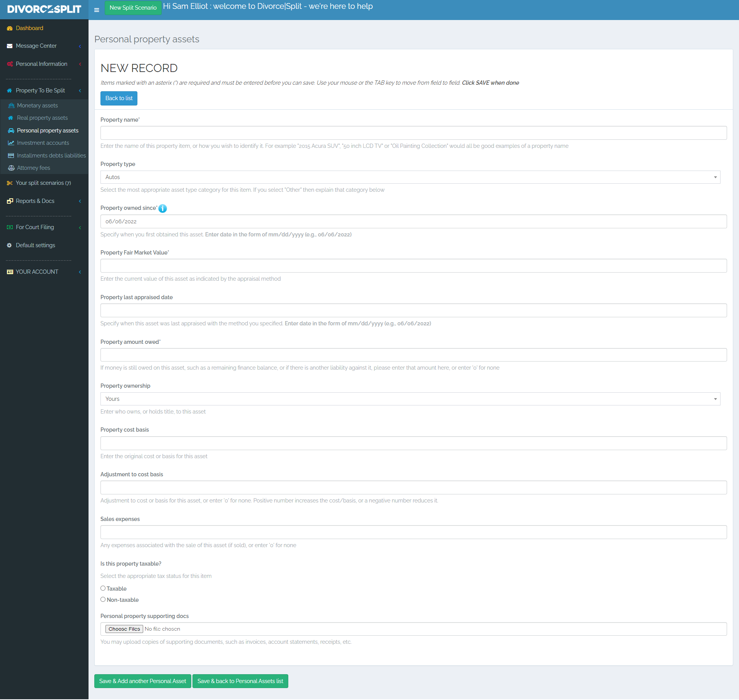Click the Message Center envelope icon
Viewport: 739px width, 700px height.
tap(10, 46)
